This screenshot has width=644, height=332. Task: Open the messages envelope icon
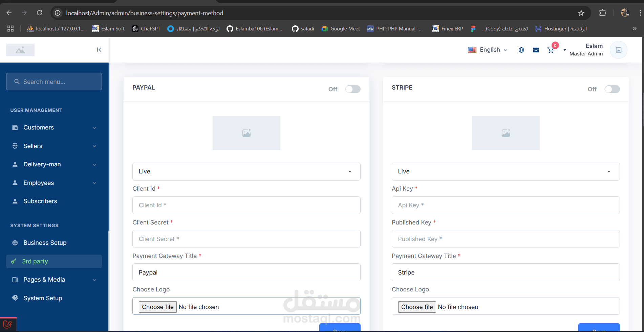536,50
